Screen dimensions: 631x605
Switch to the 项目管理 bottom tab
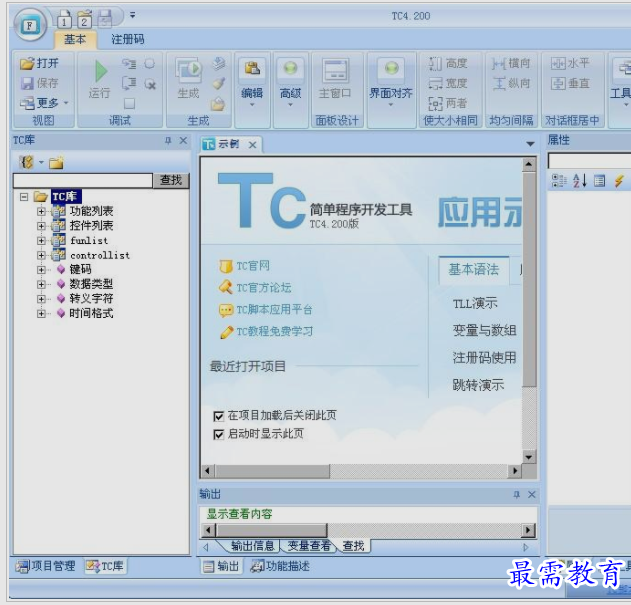(45, 566)
